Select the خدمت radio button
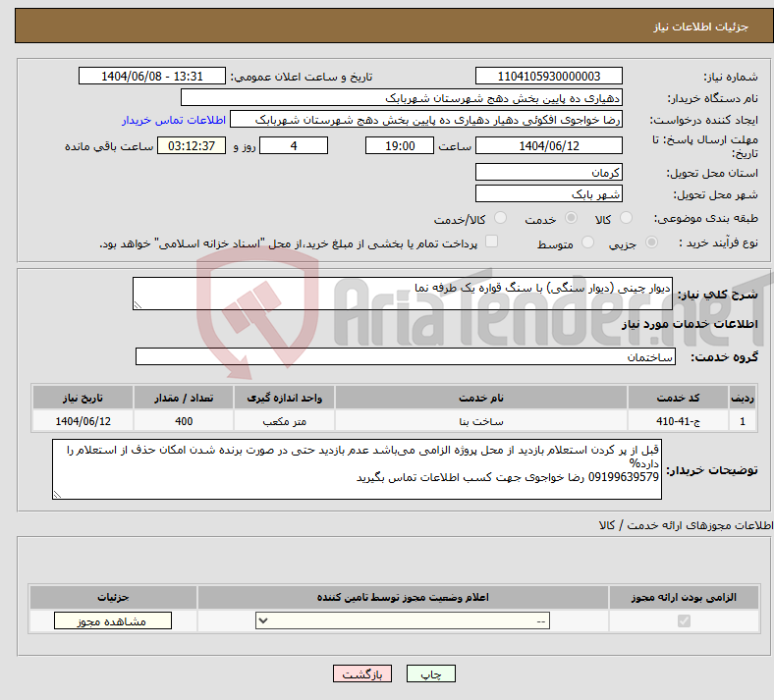The image size is (774, 700). [x=571, y=218]
